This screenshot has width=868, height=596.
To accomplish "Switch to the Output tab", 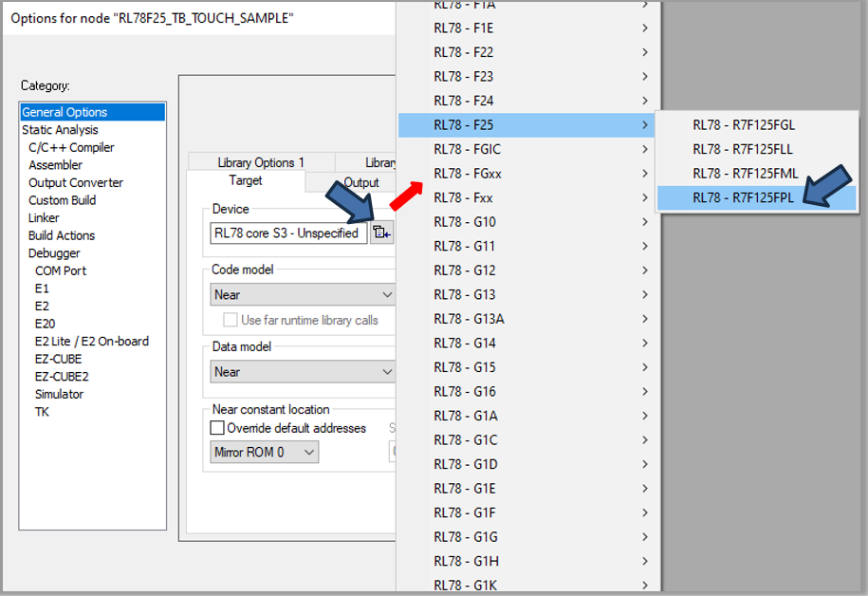I will coord(360,182).
